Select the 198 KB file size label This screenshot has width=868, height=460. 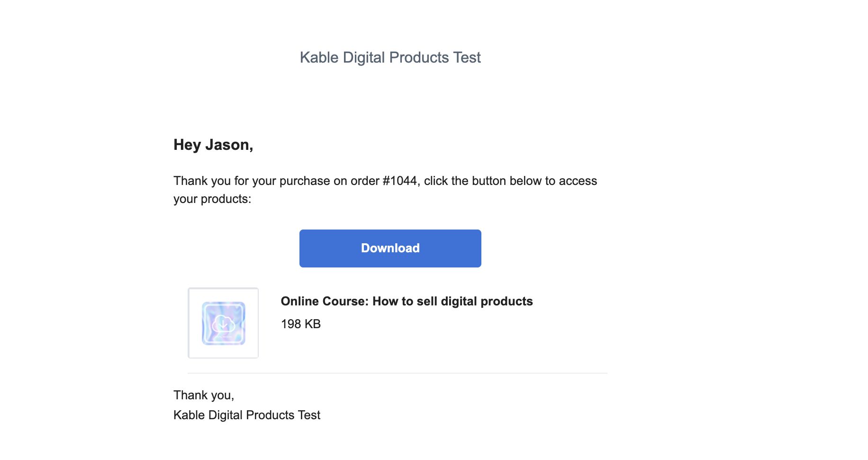tap(300, 324)
